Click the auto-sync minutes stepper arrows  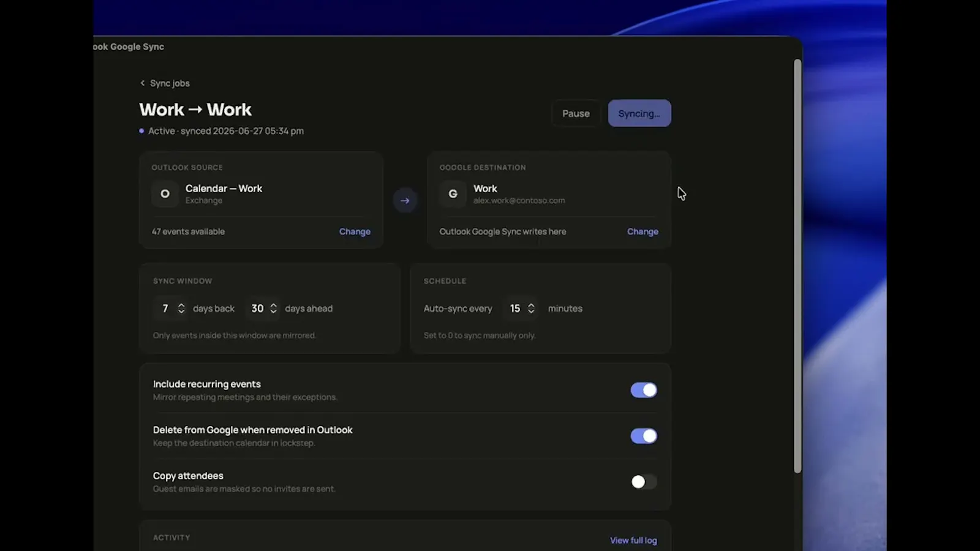pos(531,309)
